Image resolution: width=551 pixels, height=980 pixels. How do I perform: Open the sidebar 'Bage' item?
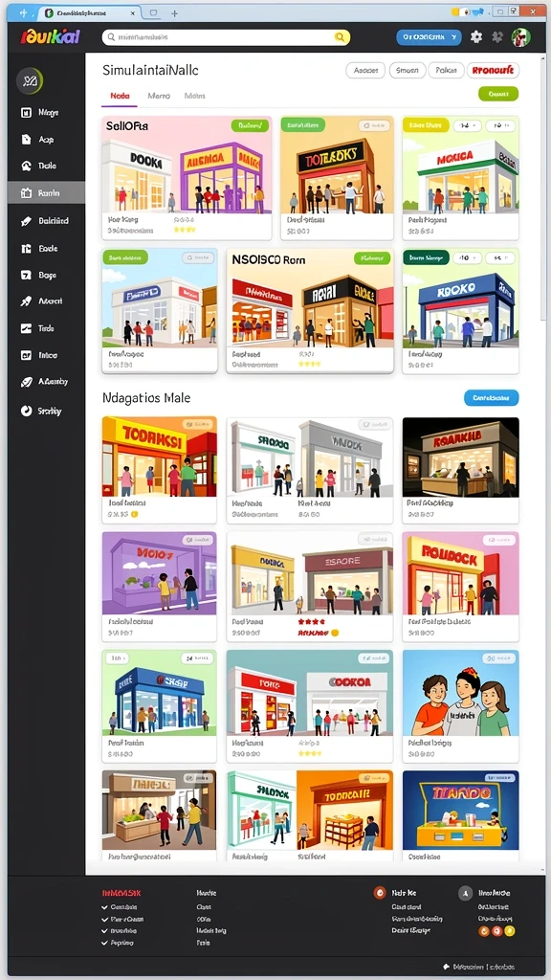click(46, 275)
